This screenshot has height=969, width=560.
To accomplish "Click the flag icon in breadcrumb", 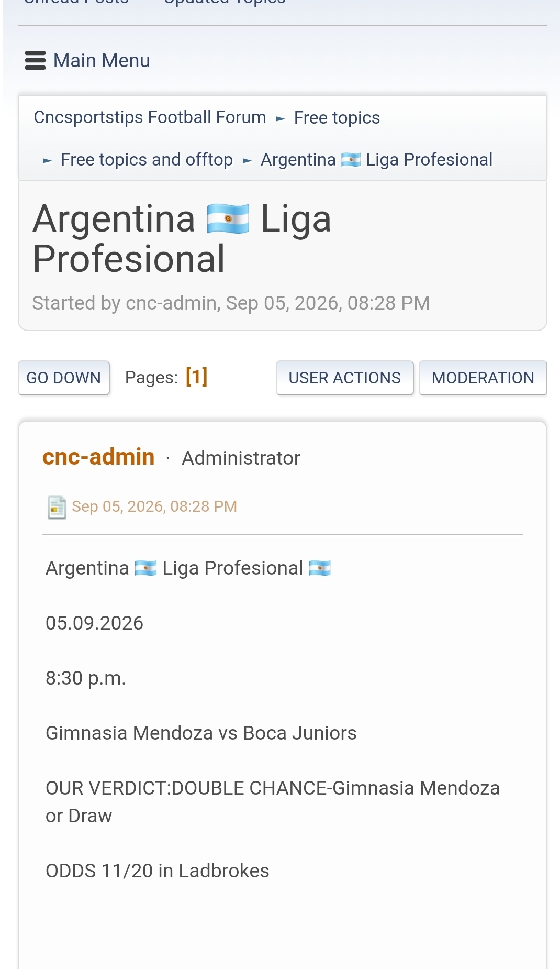I will click(x=351, y=159).
